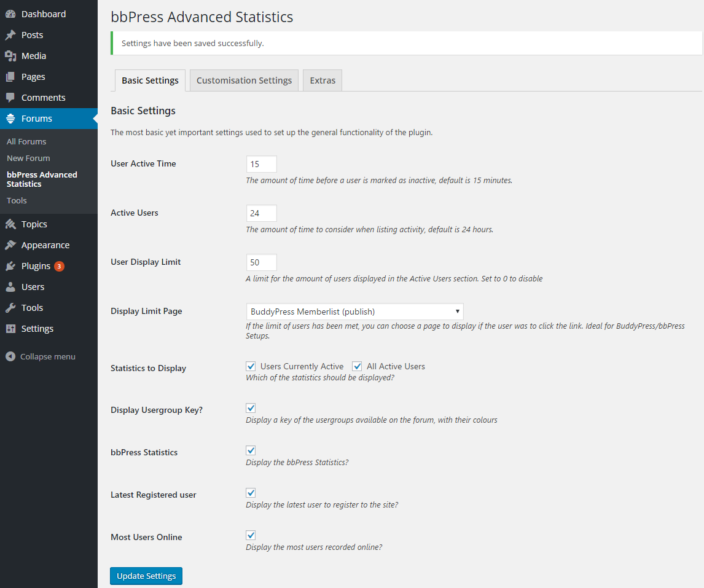
Task: Open the Customisation Settings tab
Action: (x=244, y=80)
